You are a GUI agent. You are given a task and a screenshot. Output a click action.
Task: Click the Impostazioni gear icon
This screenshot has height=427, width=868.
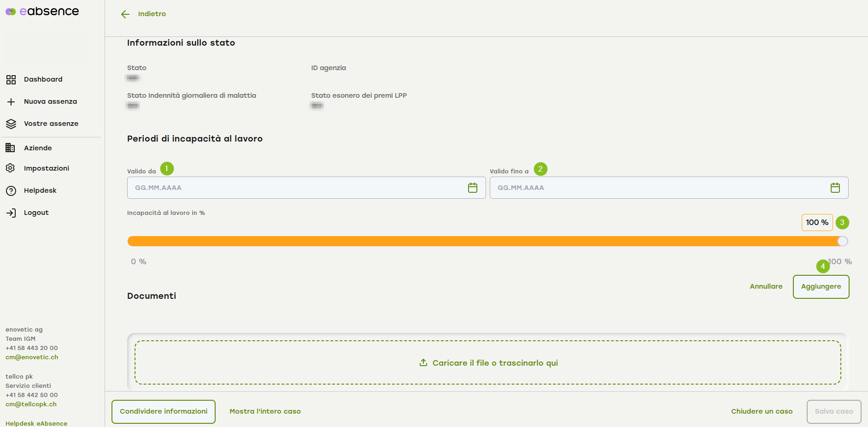click(11, 168)
